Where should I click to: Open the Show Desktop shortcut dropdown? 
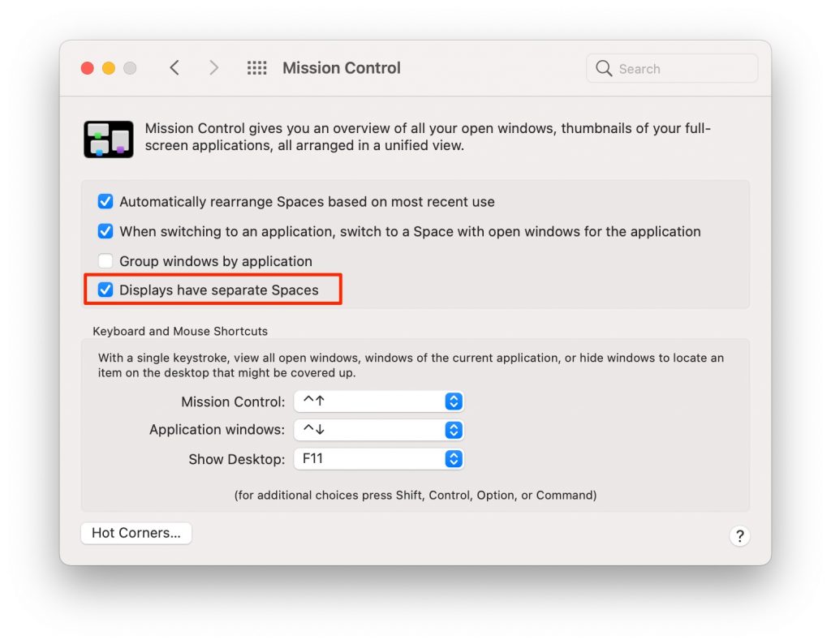(379, 458)
